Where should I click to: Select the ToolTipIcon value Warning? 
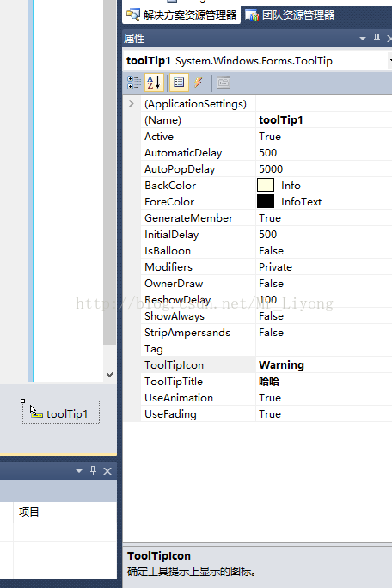[324, 364]
